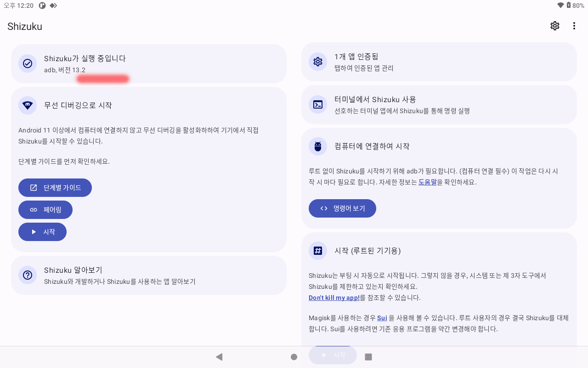Tap the 무선 디버깅으로 시작 heading
This screenshot has width=588, height=368.
pos(78,105)
